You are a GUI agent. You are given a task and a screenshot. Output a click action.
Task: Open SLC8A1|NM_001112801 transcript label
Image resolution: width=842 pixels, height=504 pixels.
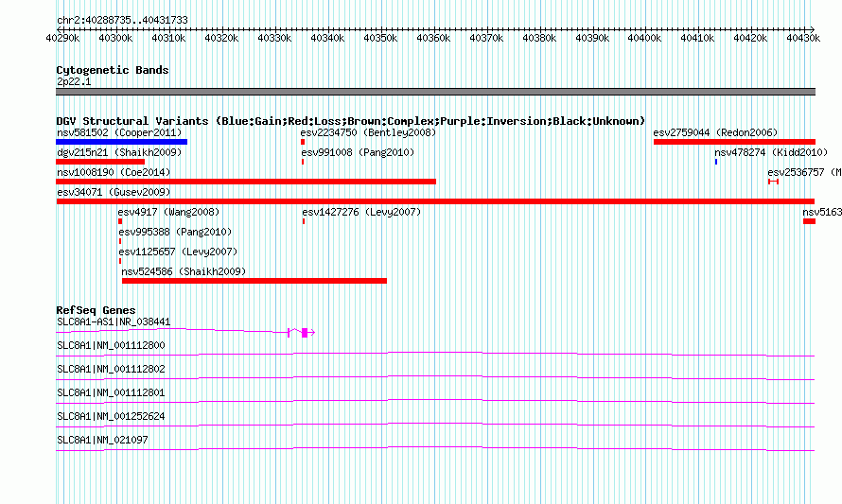(111, 393)
